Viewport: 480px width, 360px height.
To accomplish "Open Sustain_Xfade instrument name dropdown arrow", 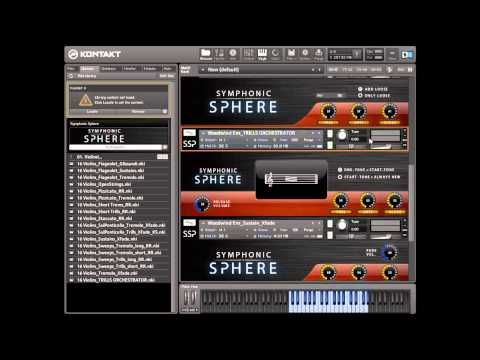I will click(x=203, y=223).
